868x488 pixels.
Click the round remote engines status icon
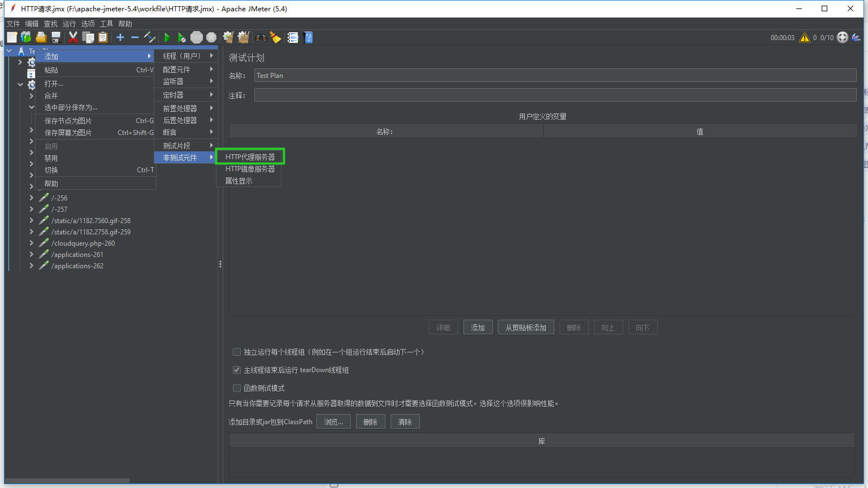click(843, 37)
